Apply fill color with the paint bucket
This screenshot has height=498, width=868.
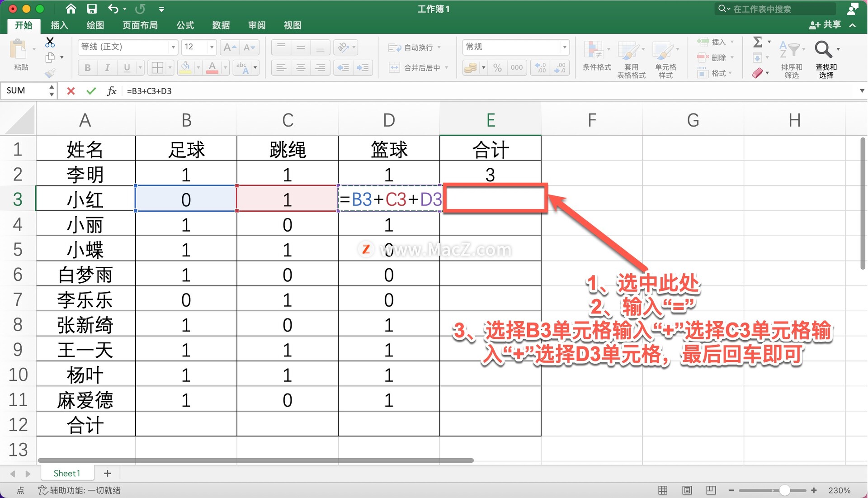(185, 68)
